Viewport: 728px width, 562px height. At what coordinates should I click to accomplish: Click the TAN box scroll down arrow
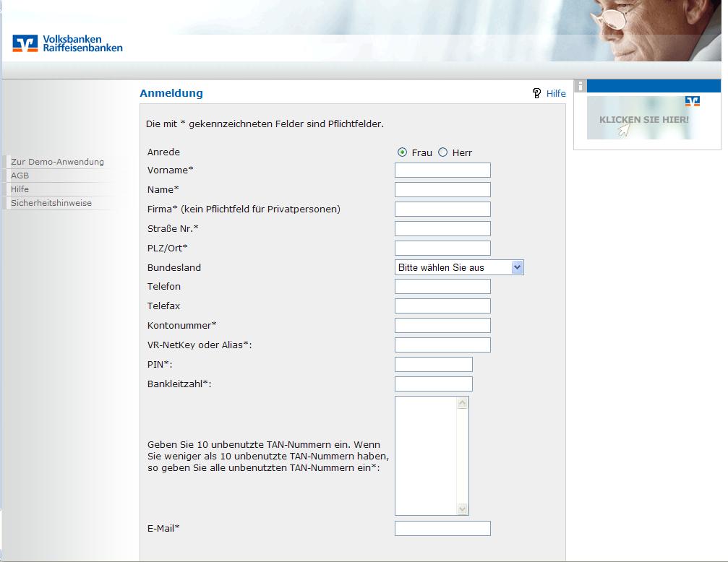[x=463, y=509]
